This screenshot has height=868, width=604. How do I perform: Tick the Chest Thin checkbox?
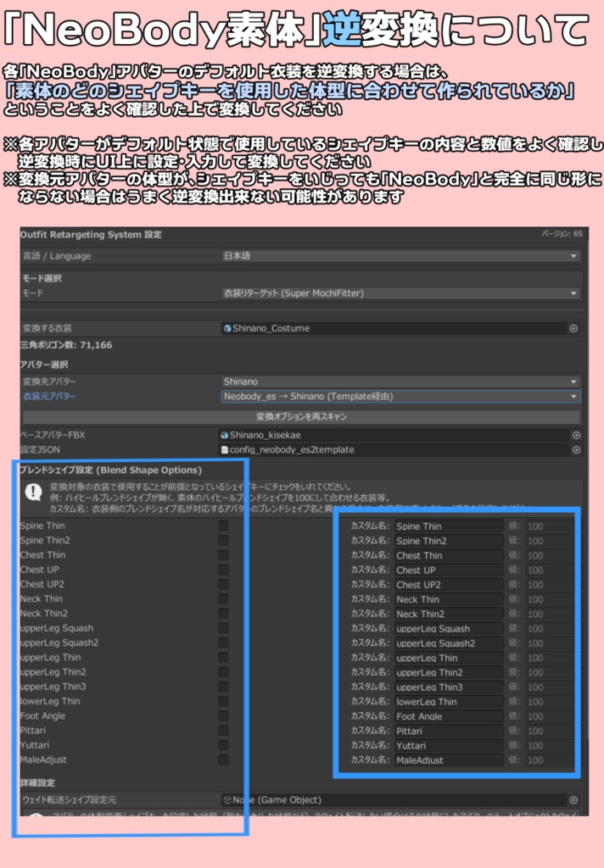click(x=223, y=555)
